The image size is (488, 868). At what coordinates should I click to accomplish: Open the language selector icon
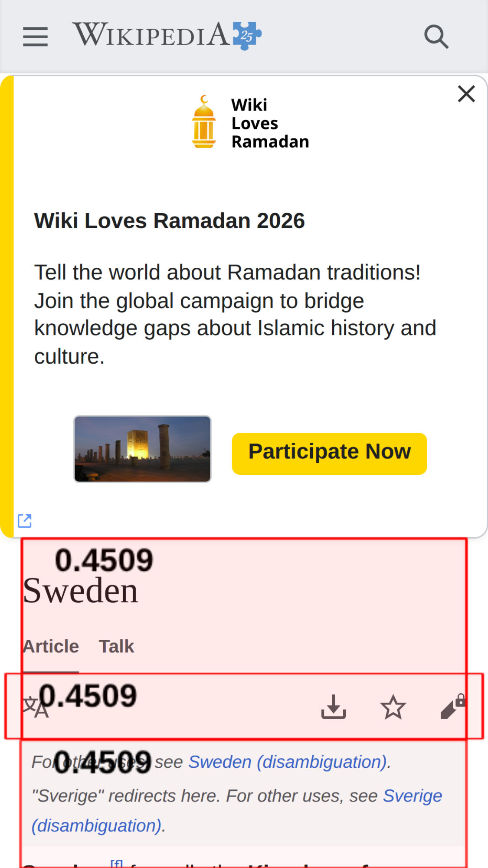(x=35, y=707)
